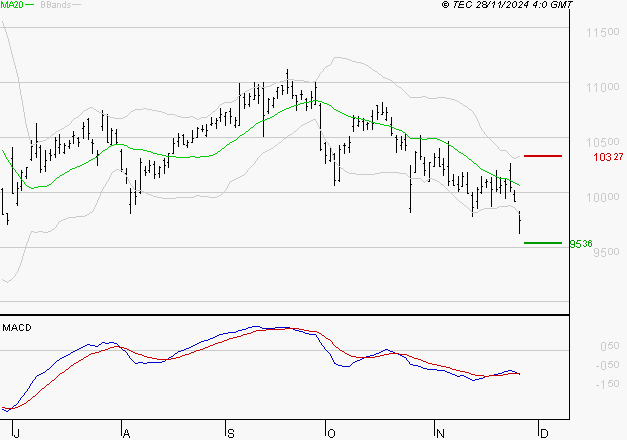
Task: Select the D month marker on time axis
Action: [x=541, y=433]
